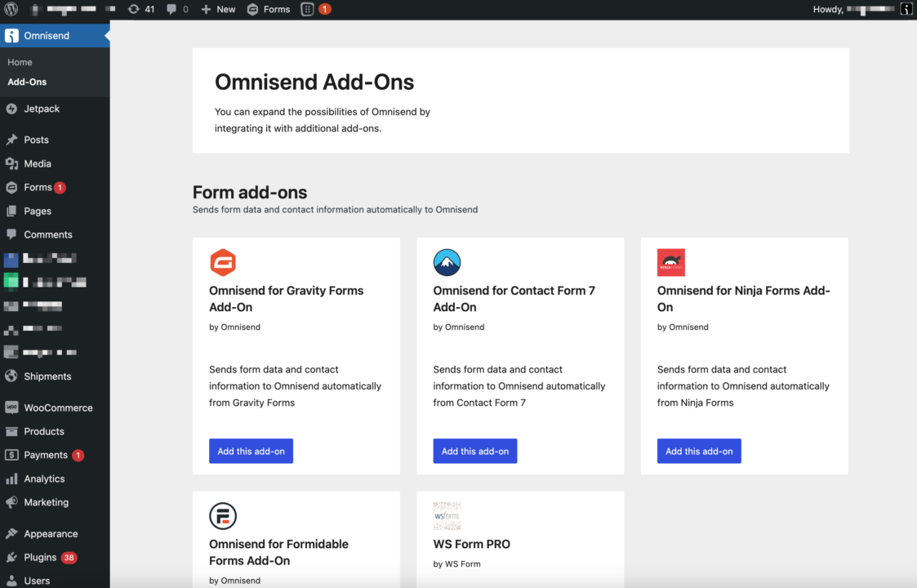Click the Analytics bar chart icon

11,479
